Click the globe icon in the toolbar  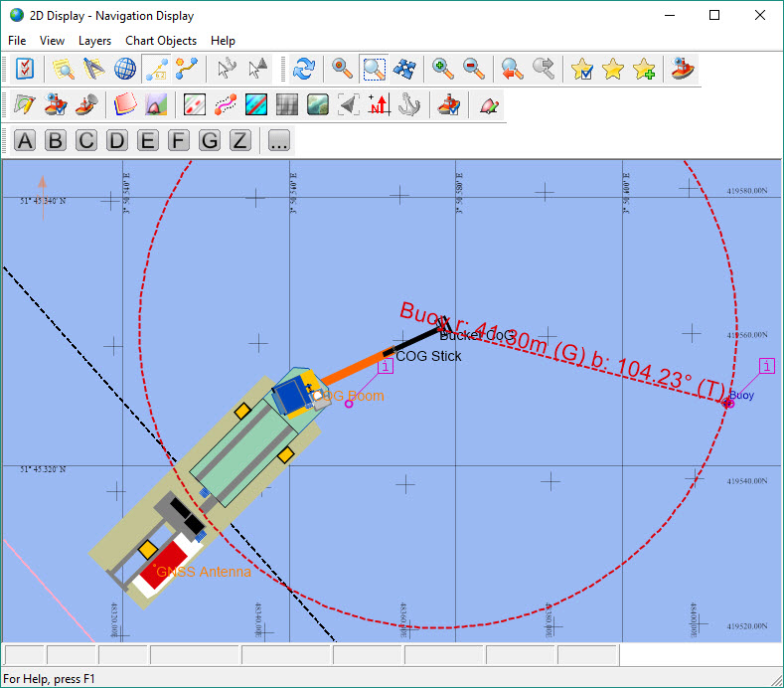pyautogui.click(x=125, y=69)
